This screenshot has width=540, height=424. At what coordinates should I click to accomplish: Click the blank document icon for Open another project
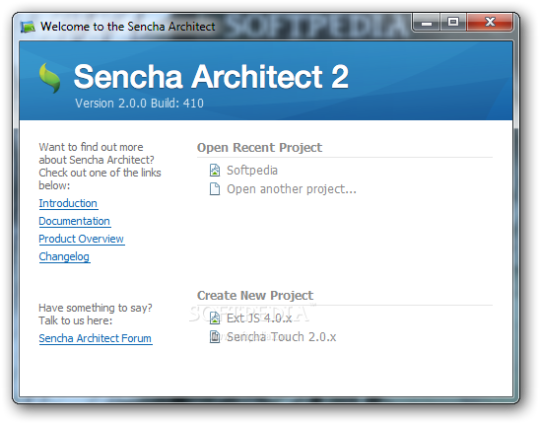pyautogui.click(x=215, y=189)
